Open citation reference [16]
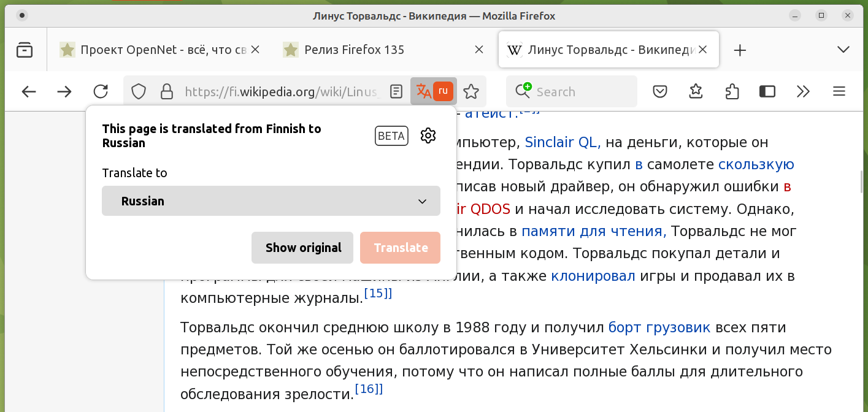The height and width of the screenshot is (412, 868). [x=369, y=389]
